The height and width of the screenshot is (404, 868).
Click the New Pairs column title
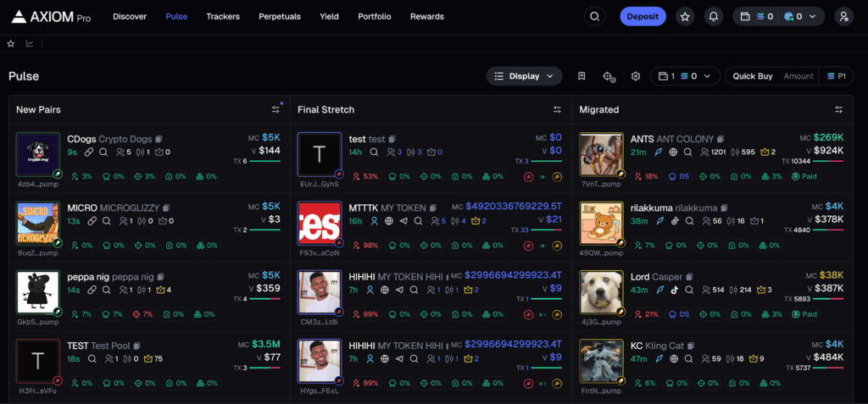tap(38, 109)
